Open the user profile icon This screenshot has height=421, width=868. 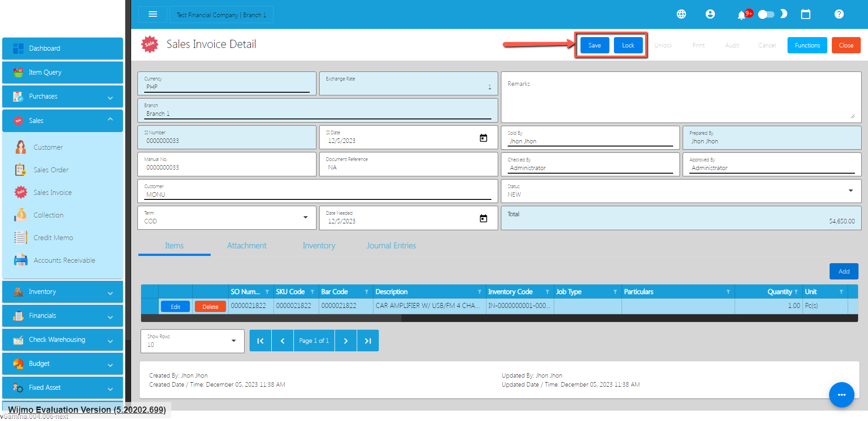pyautogui.click(x=710, y=14)
